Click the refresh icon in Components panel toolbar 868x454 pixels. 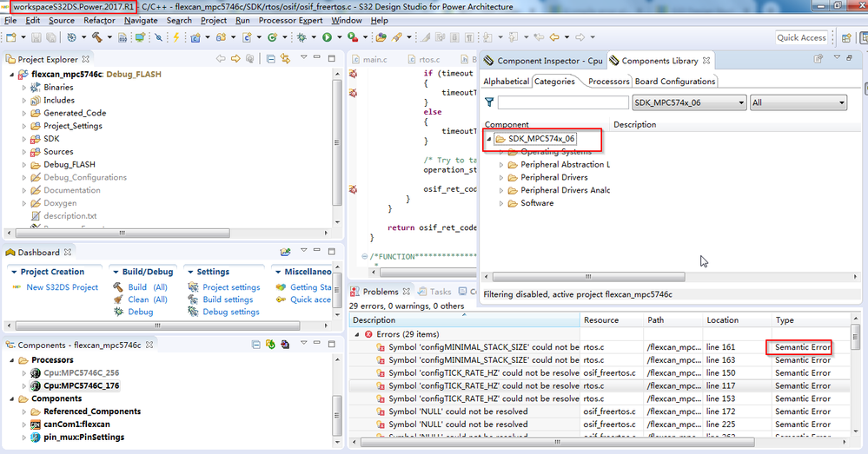click(x=270, y=345)
